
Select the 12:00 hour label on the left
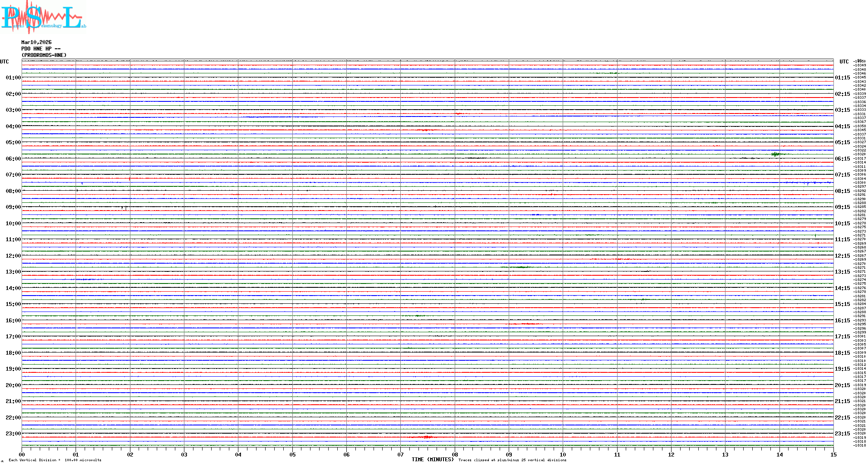point(13,256)
